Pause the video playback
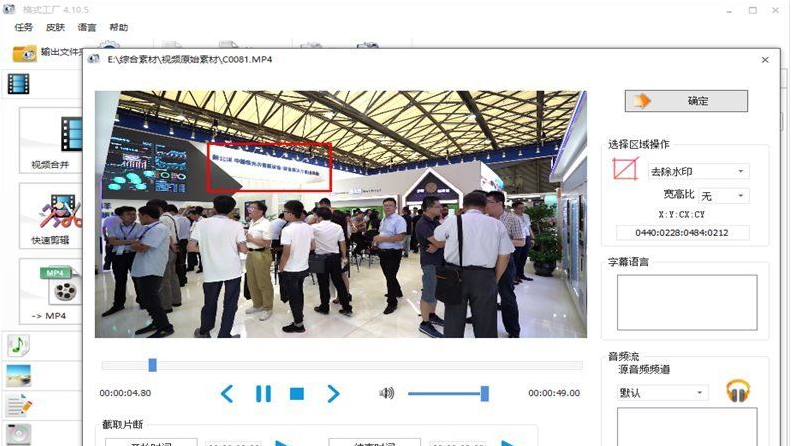Viewport: 791px width, 446px height. [263, 393]
